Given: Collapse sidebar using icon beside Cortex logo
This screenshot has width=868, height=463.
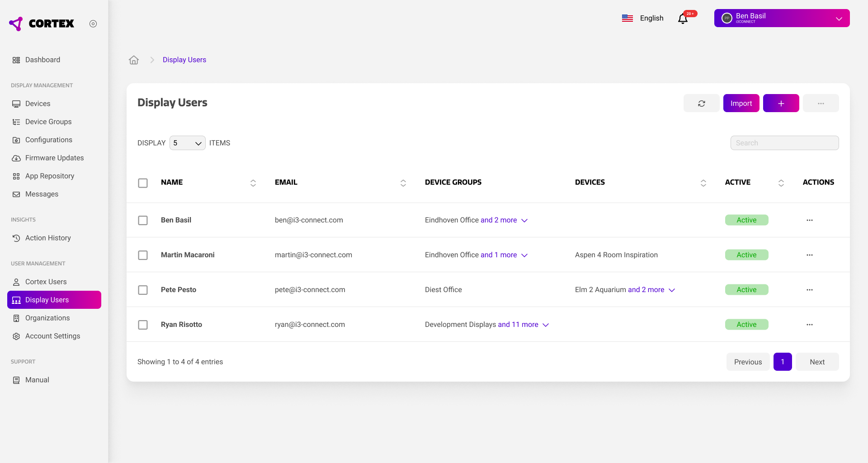Looking at the screenshot, I should pyautogui.click(x=93, y=24).
